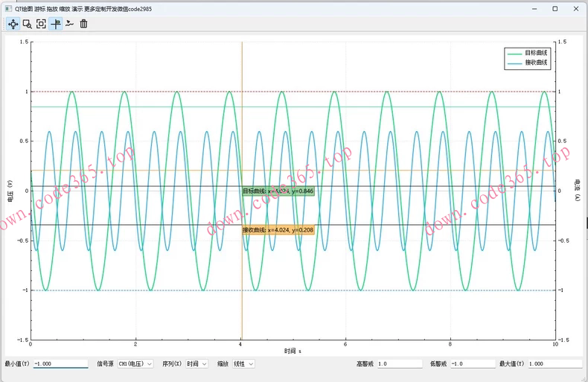The height and width of the screenshot is (382, 588).
Task: Click the 最大值(Y) input field
Action: (555, 364)
